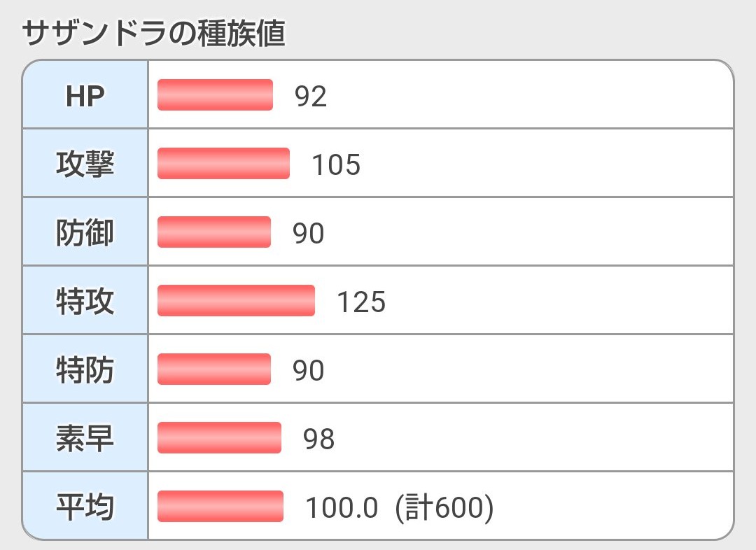The width and height of the screenshot is (756, 550).
Task: Select the 素早 value 98
Action: 319,439
